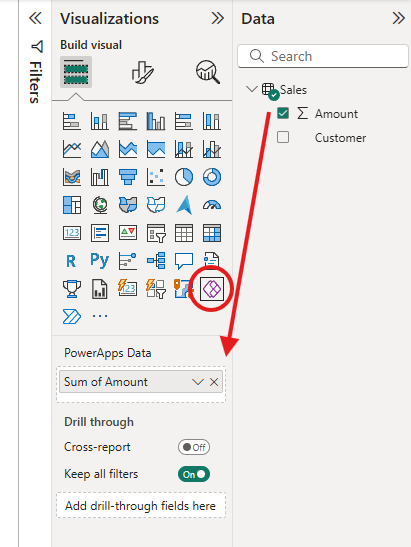Image resolution: width=411 pixels, height=547 pixels.
Task: Switch to Format visual tab
Action: click(142, 72)
